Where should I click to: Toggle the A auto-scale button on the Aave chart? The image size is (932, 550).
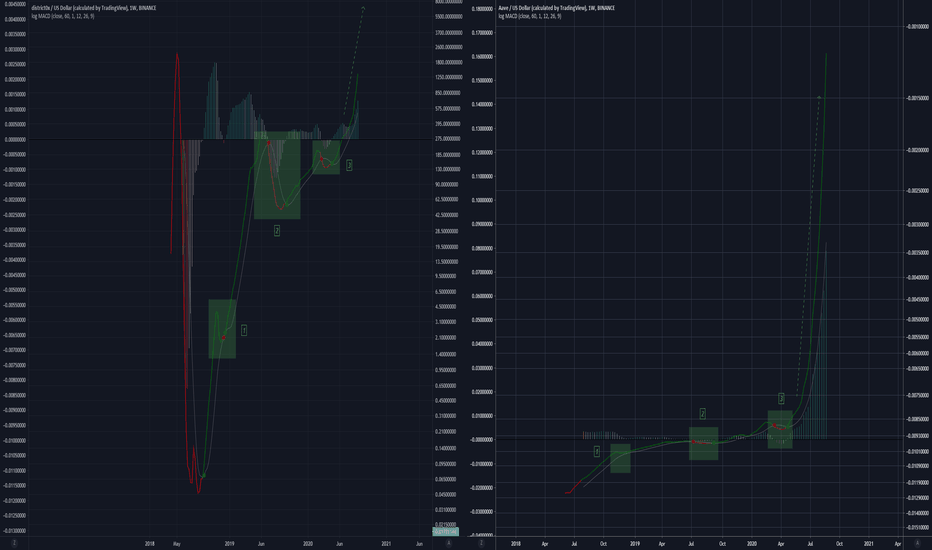(916, 543)
